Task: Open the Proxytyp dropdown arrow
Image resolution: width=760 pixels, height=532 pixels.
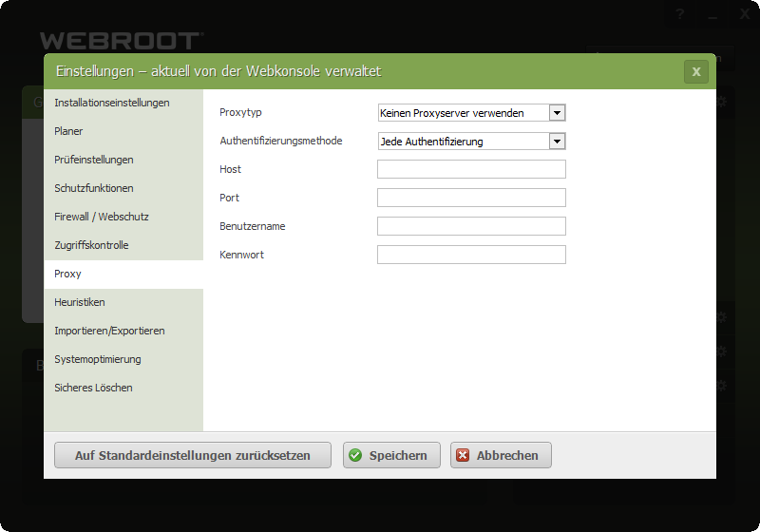Action: tap(558, 113)
